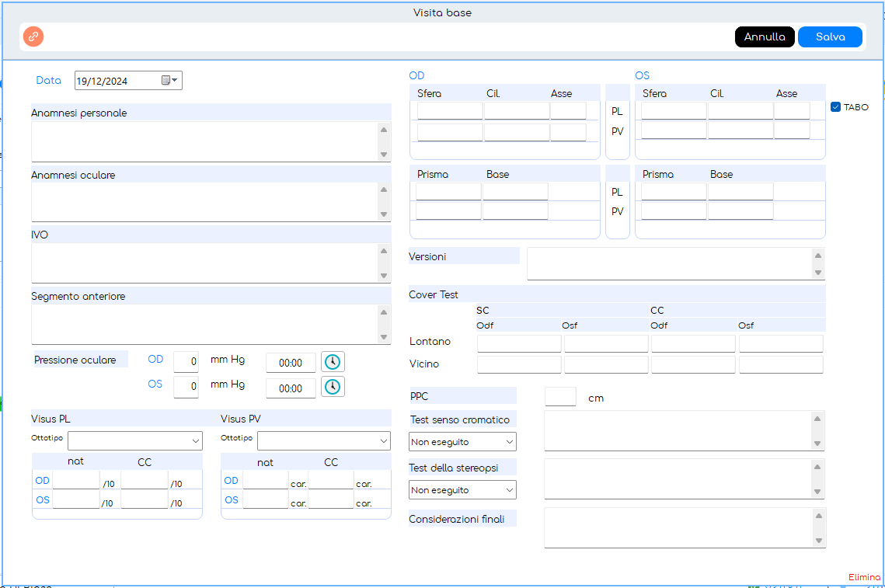
Task: Click the OS pressure time field
Action: coord(291,388)
